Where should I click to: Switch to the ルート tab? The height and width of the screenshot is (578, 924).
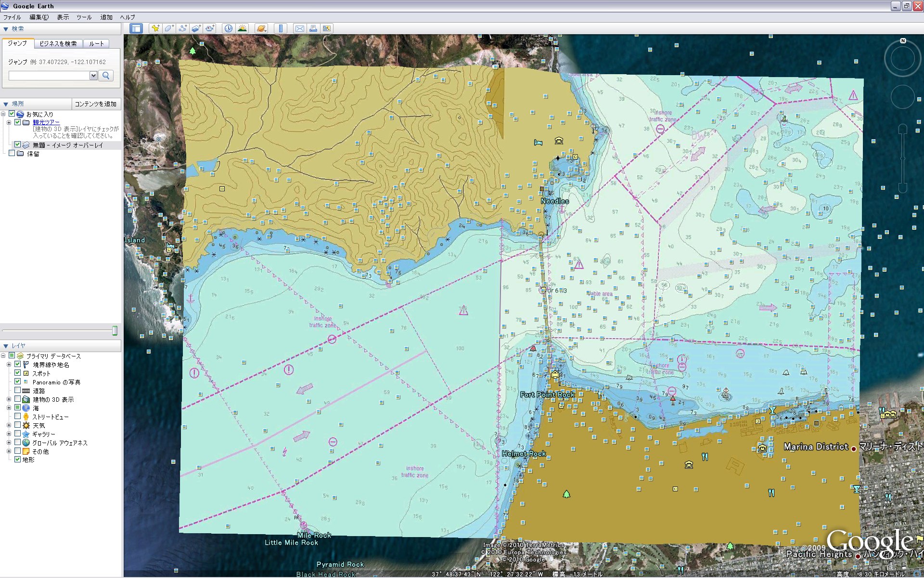pos(96,43)
